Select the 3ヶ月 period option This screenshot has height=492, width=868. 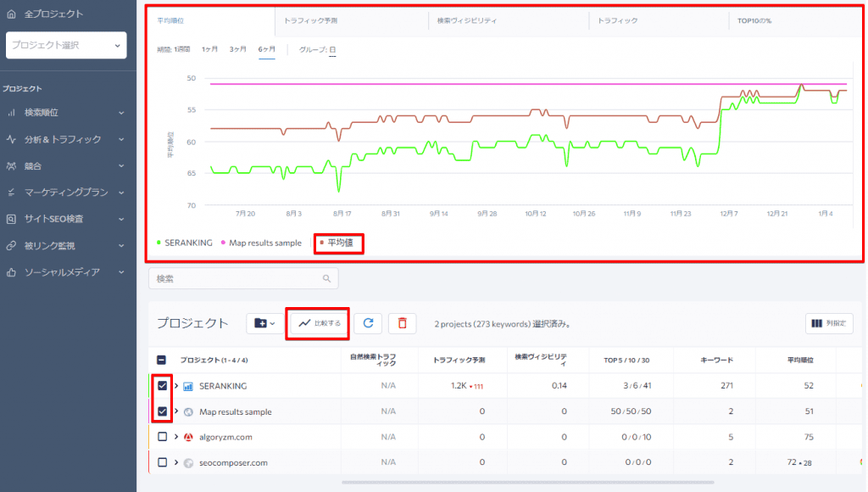pyautogui.click(x=238, y=49)
